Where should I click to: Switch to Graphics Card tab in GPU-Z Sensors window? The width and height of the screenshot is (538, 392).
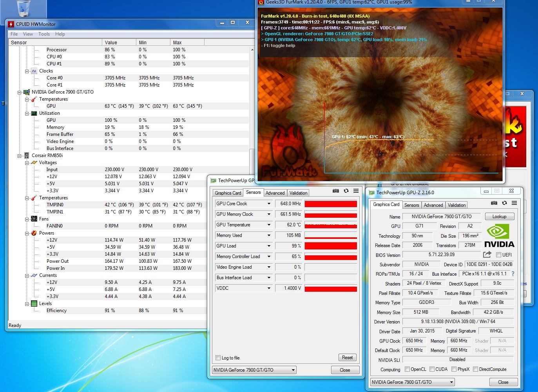click(x=228, y=193)
